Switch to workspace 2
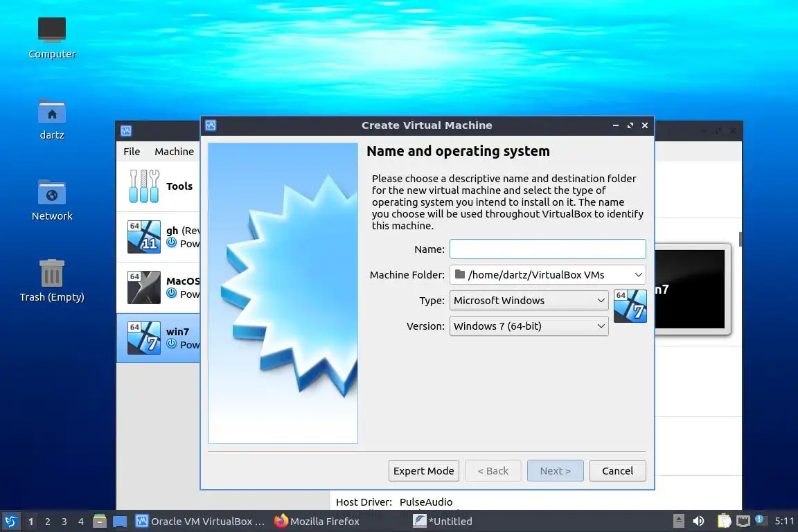 tap(47, 522)
